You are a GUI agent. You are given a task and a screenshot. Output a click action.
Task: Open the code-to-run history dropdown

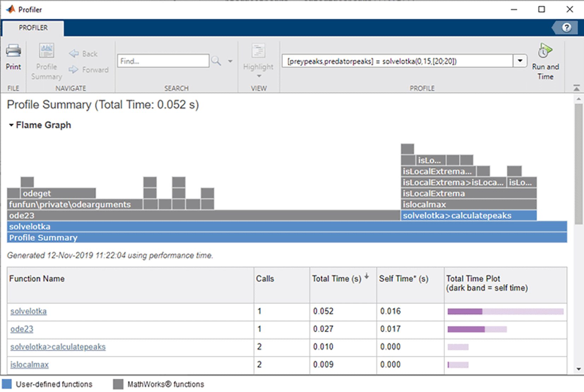(x=520, y=61)
